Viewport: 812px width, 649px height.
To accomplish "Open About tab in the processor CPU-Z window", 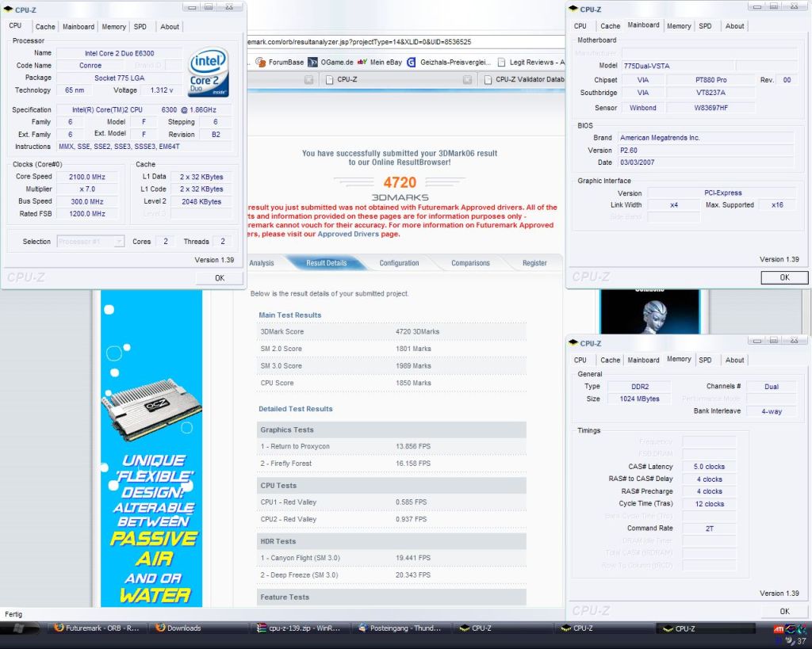I will (170, 26).
